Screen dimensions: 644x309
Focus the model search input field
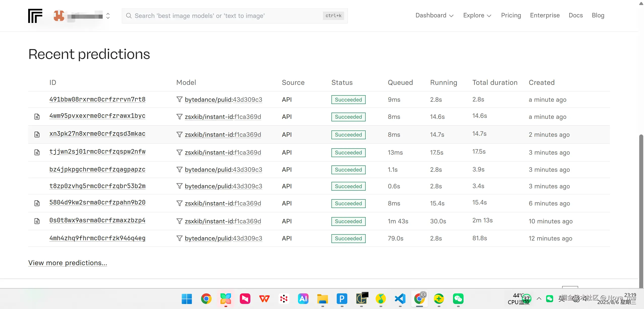point(226,16)
